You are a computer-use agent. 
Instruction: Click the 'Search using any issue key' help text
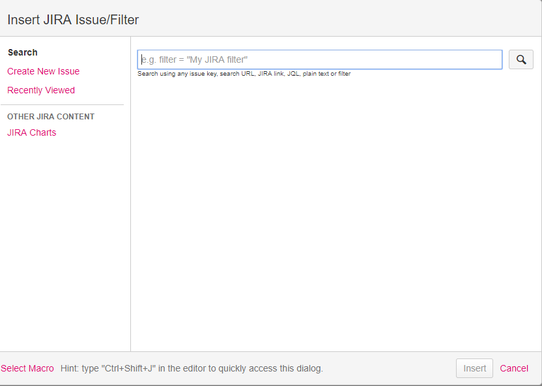[244, 74]
